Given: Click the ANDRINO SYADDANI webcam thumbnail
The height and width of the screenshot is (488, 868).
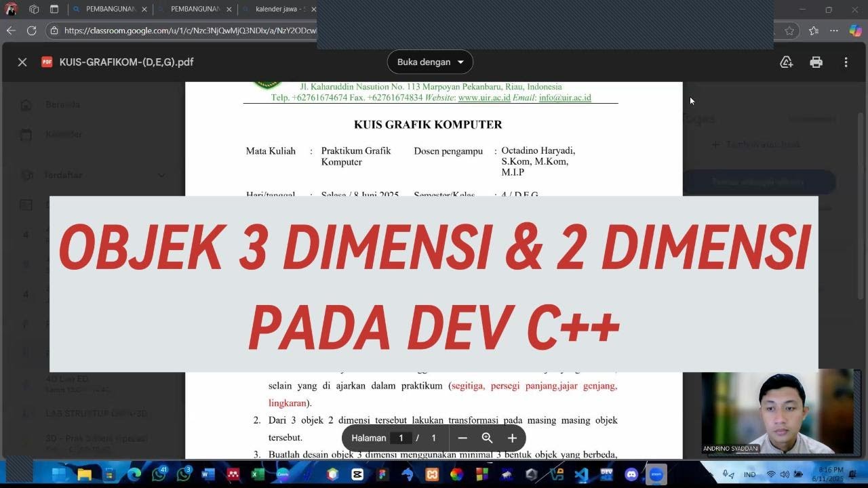Looking at the screenshot, I should (x=778, y=411).
